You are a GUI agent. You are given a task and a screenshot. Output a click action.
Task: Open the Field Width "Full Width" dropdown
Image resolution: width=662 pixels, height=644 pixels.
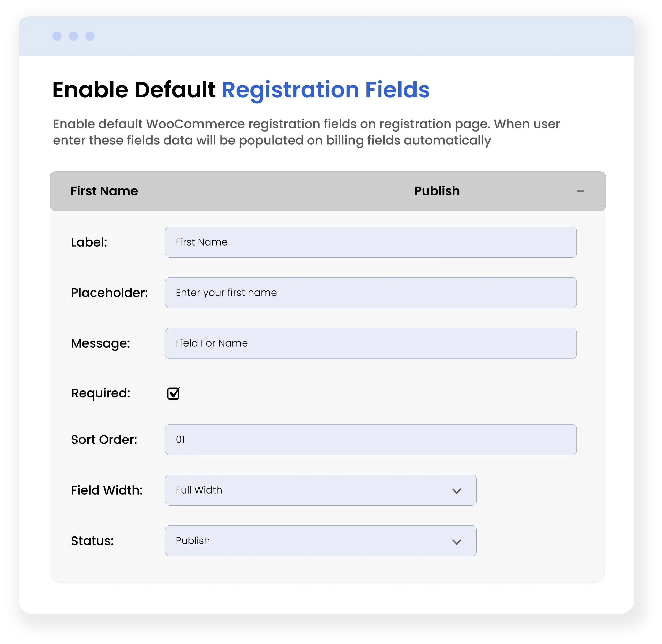(x=320, y=490)
